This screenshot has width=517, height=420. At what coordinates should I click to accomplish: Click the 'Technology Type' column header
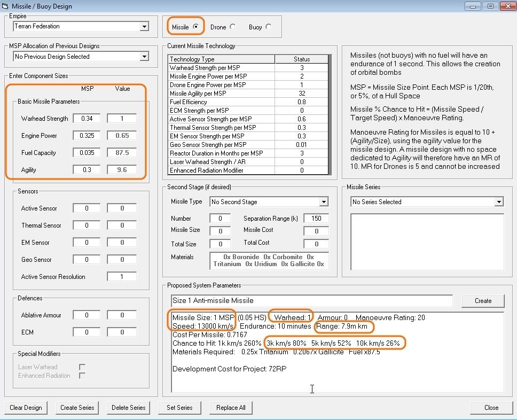tap(222, 59)
